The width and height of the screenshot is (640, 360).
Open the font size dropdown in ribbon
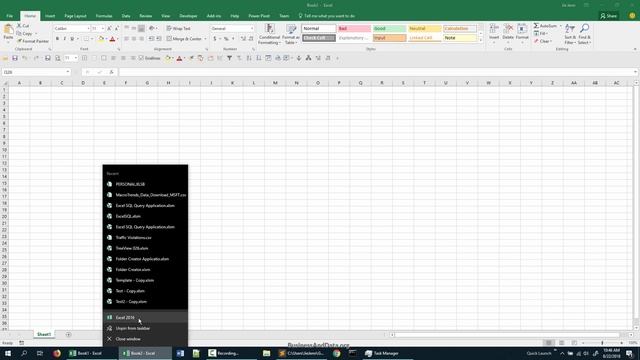[x=102, y=29]
